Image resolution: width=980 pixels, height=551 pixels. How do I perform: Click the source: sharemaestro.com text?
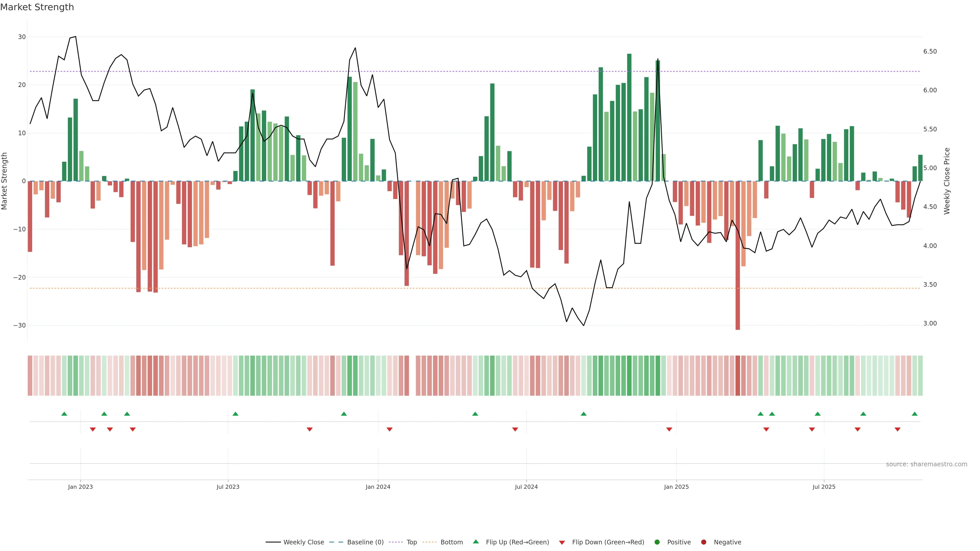(926, 464)
